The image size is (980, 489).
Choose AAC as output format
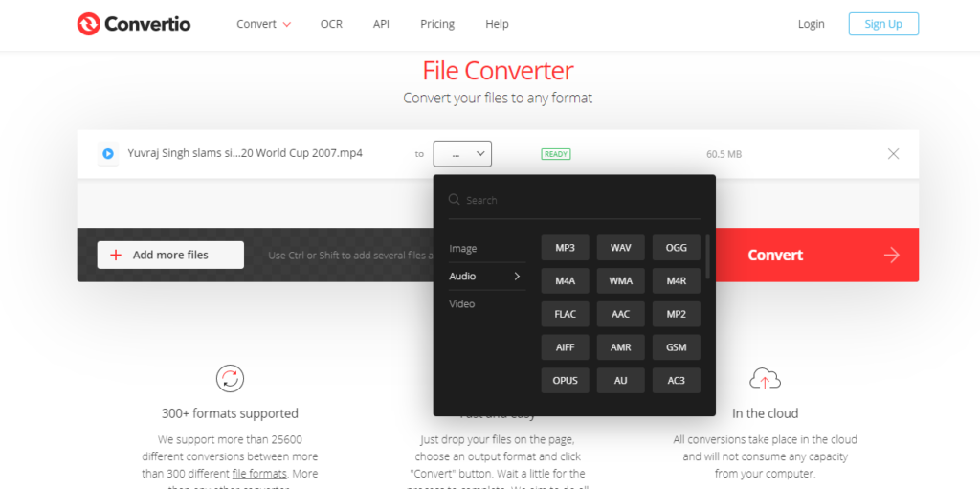tap(620, 314)
